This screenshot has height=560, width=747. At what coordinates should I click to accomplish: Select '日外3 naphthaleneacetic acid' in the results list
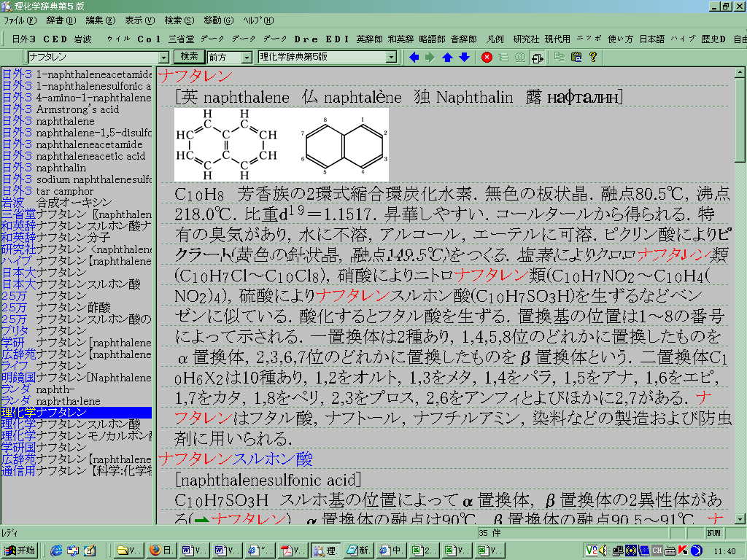coord(76,156)
